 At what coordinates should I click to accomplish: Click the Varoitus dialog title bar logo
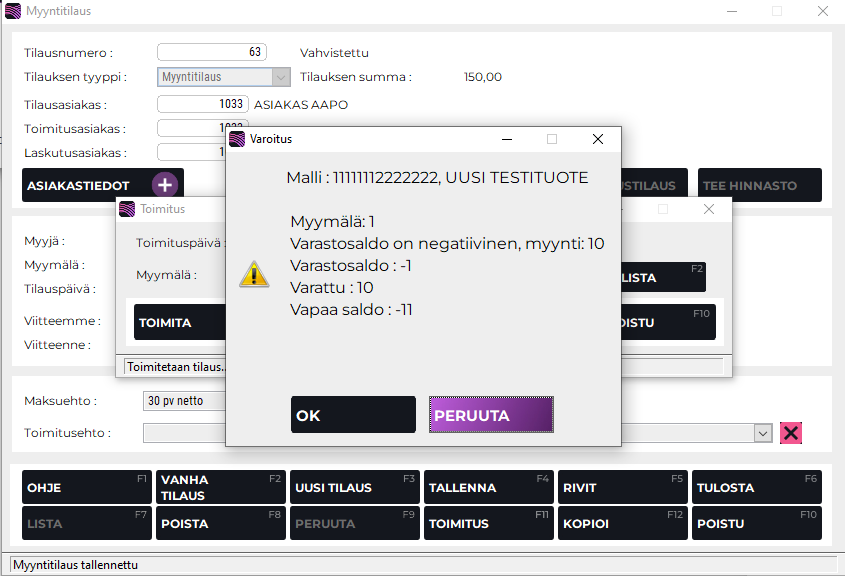(x=237, y=139)
